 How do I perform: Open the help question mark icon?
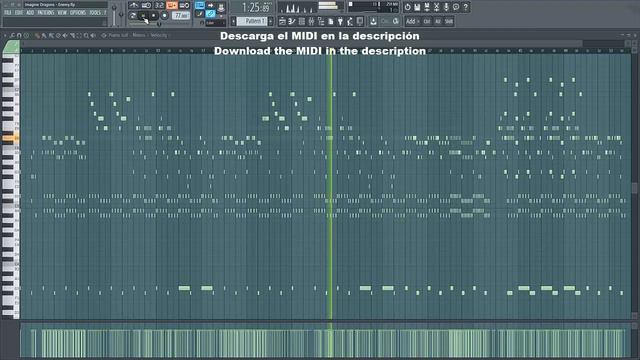[x=466, y=7]
